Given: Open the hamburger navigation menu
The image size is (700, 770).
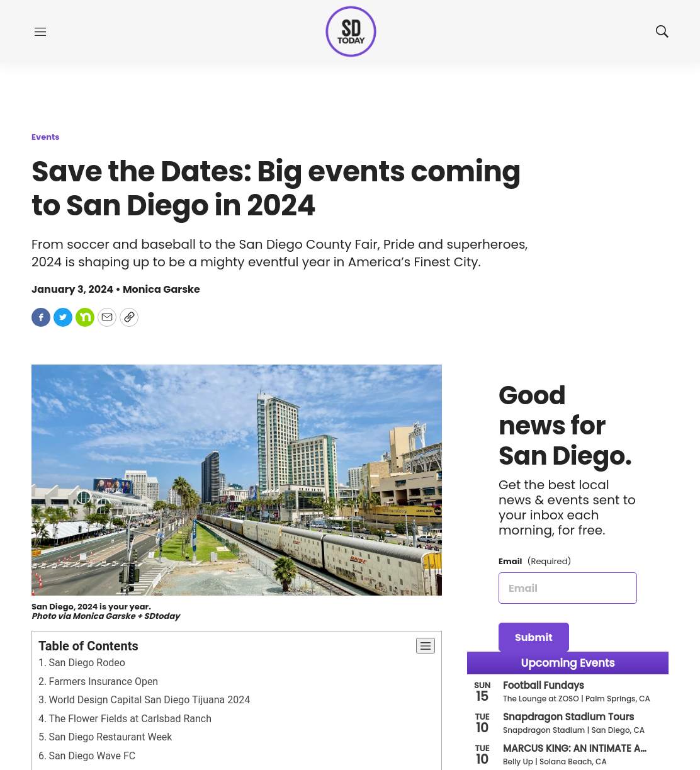Looking at the screenshot, I should [x=40, y=31].
